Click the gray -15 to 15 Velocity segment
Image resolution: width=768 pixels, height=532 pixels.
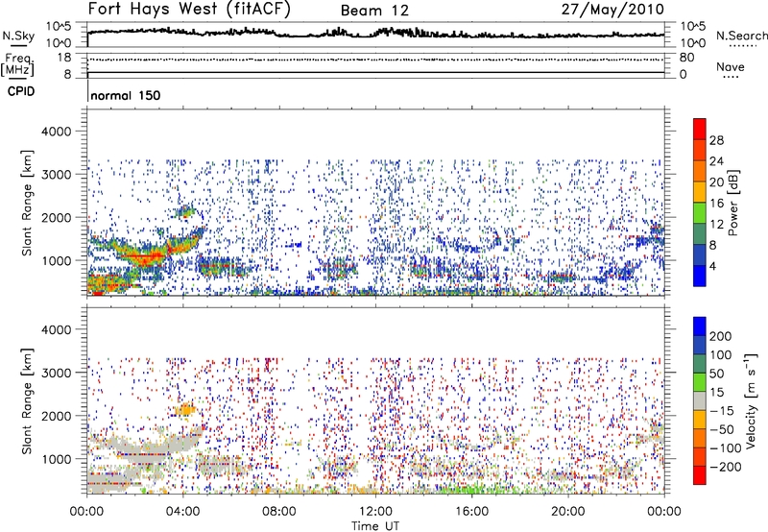700,400
